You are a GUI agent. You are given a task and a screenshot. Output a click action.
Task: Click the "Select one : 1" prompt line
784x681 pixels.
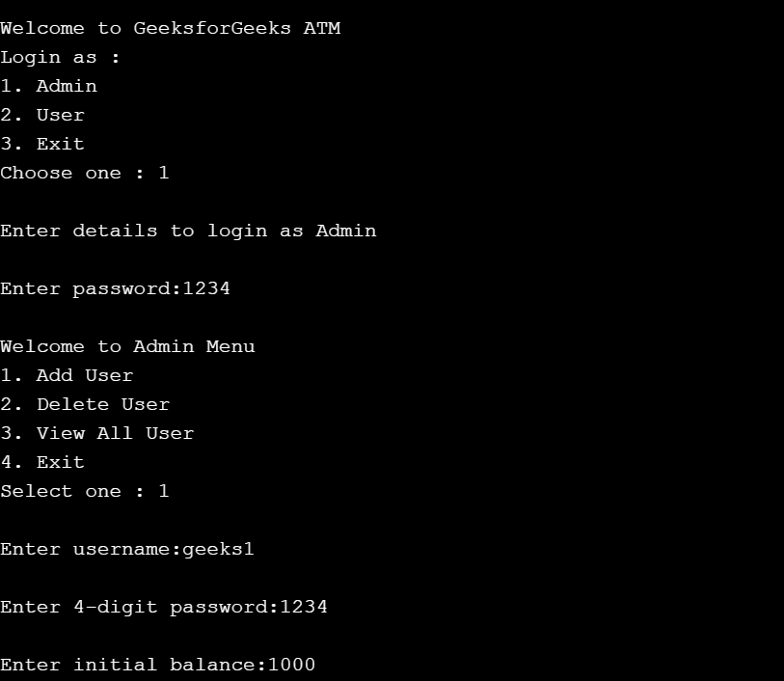click(x=85, y=491)
